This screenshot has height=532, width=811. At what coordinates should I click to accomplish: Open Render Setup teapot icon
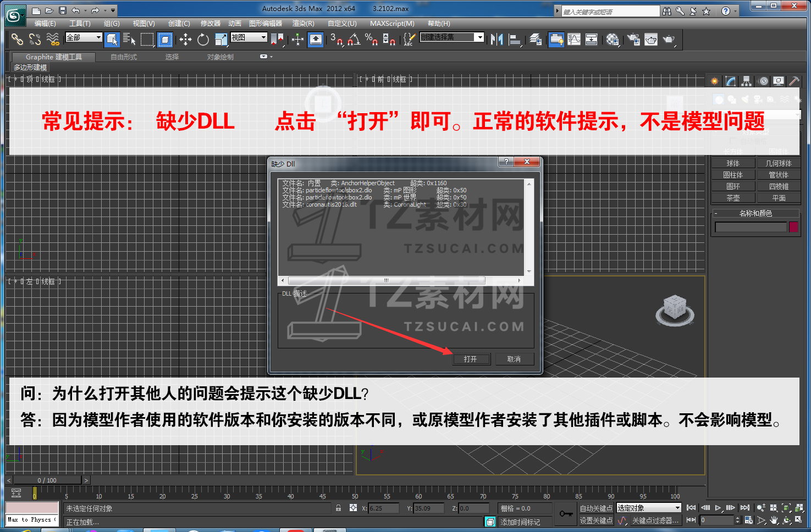click(633, 39)
